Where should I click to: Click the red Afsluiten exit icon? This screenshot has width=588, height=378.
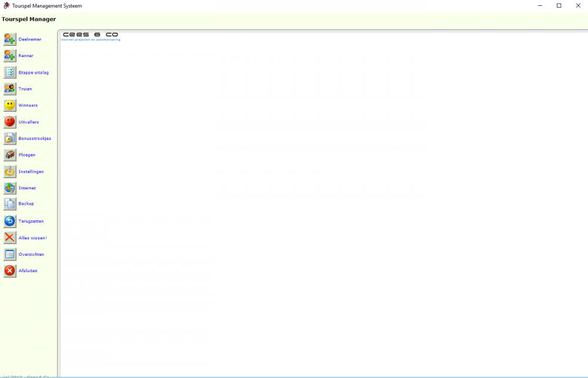coord(10,270)
